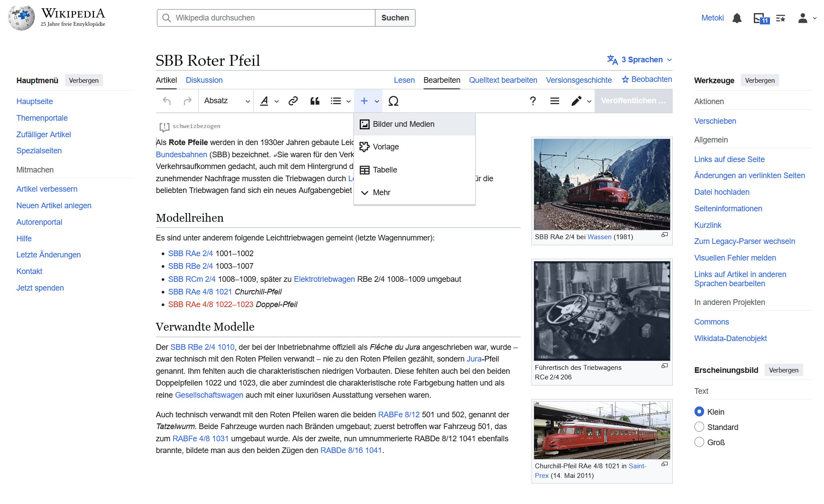The height and width of the screenshot is (504, 824).
Task: Open notices tray with 11 badge
Action: 761,18
